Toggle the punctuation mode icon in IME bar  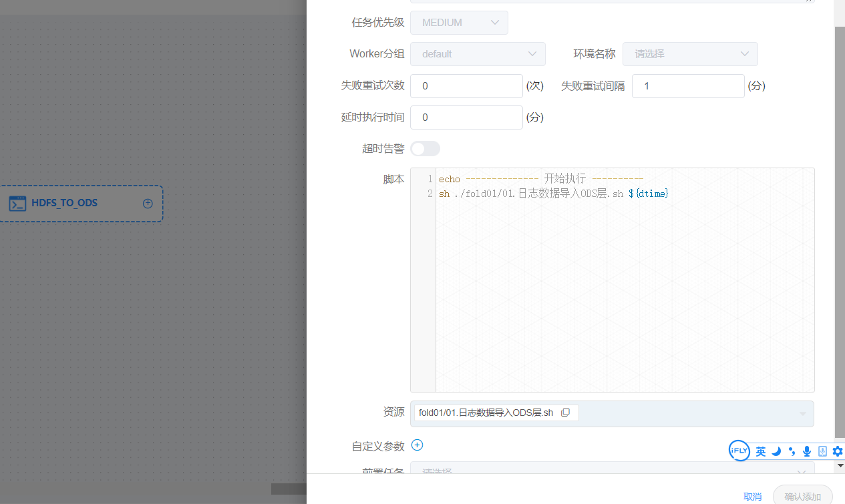791,451
